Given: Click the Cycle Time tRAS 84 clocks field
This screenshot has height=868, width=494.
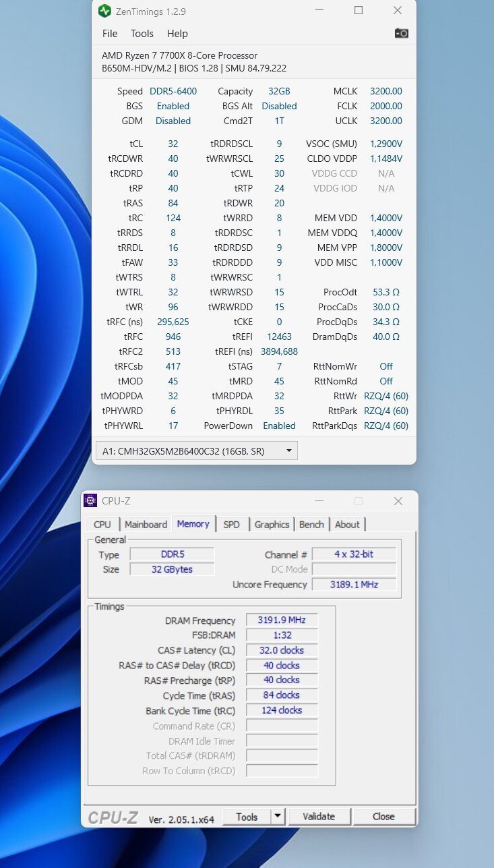Looking at the screenshot, I should pos(281,695).
